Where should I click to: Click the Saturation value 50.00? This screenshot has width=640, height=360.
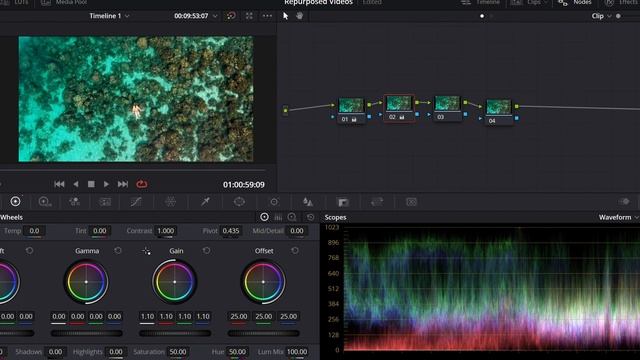coord(178,351)
